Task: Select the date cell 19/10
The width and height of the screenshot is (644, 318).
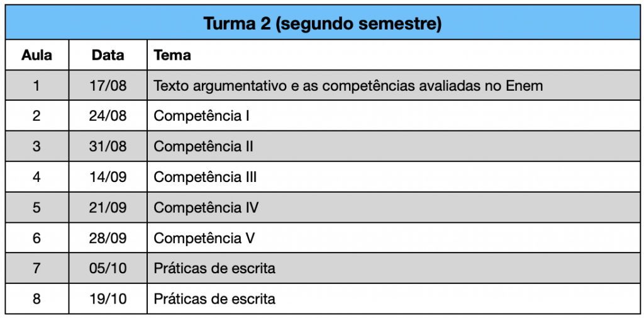Action: (108, 298)
